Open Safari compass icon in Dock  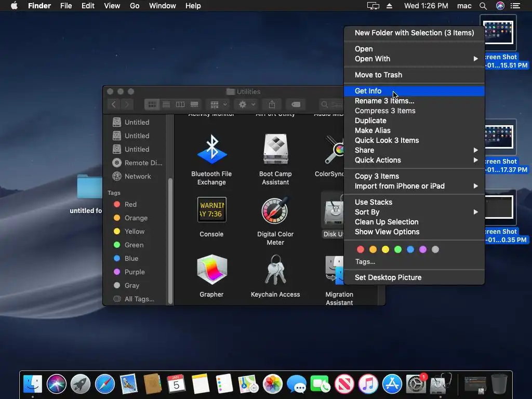(105, 384)
